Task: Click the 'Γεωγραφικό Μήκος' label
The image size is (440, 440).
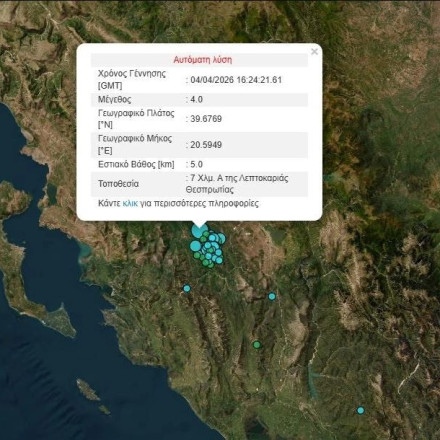Action: (x=135, y=138)
